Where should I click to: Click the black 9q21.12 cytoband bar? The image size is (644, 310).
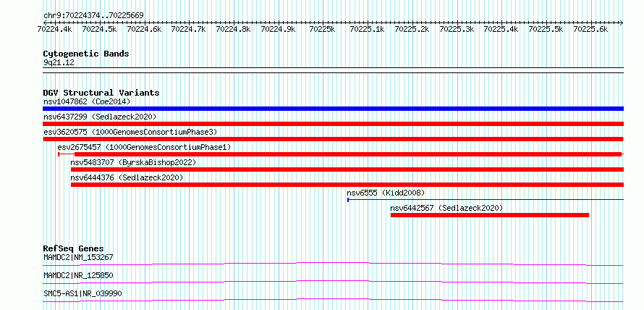[333, 70]
